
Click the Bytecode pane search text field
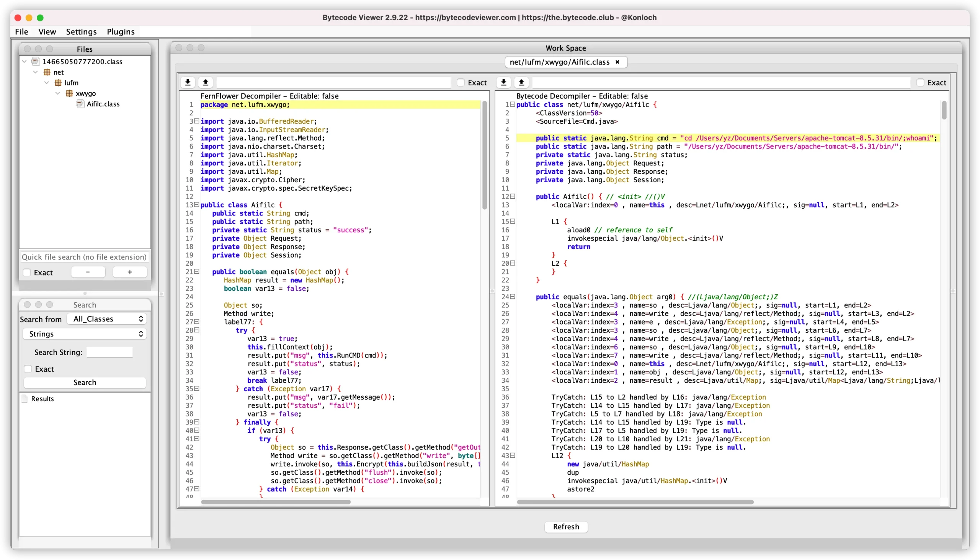coord(721,82)
